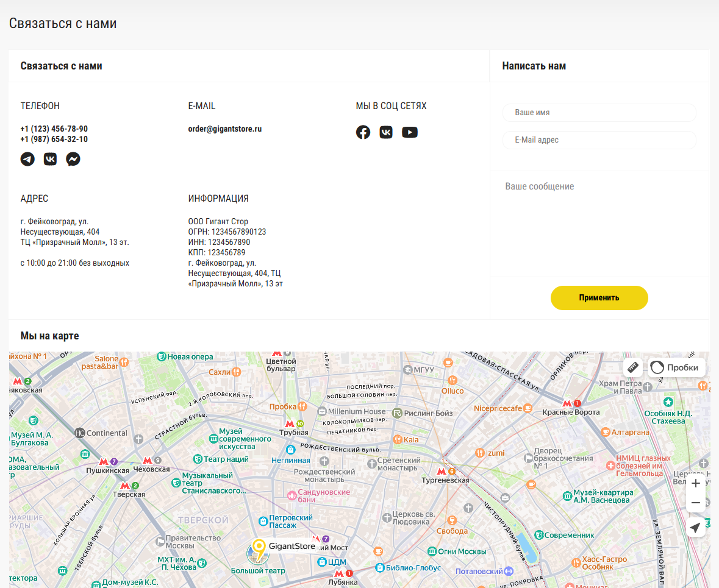Zoom out on the map
This screenshot has width=719, height=588.
coord(695,503)
